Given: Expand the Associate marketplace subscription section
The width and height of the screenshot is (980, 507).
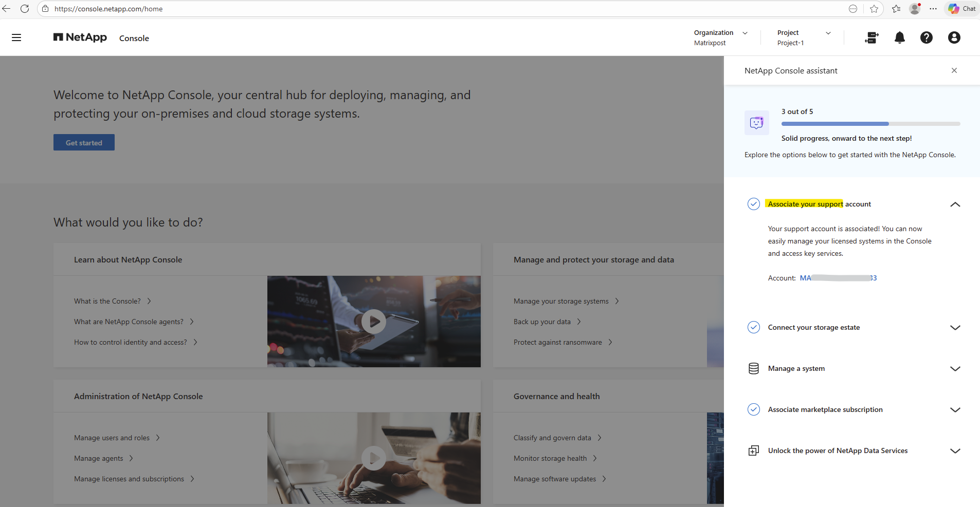Looking at the screenshot, I should click(955, 410).
